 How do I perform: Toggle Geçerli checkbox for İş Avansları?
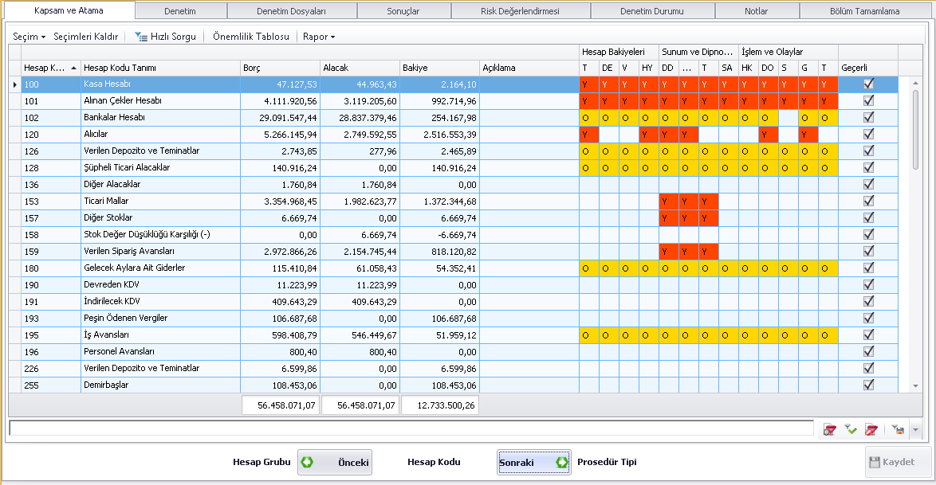868,335
